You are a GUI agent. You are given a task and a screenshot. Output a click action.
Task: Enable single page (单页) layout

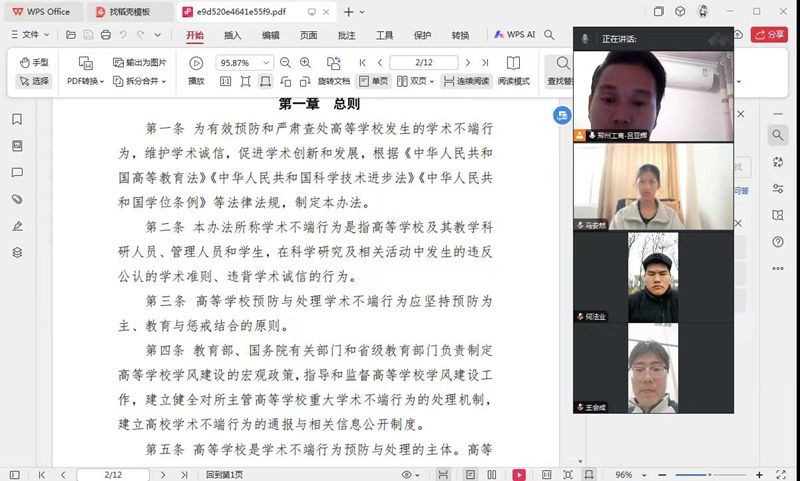pyautogui.click(x=373, y=81)
